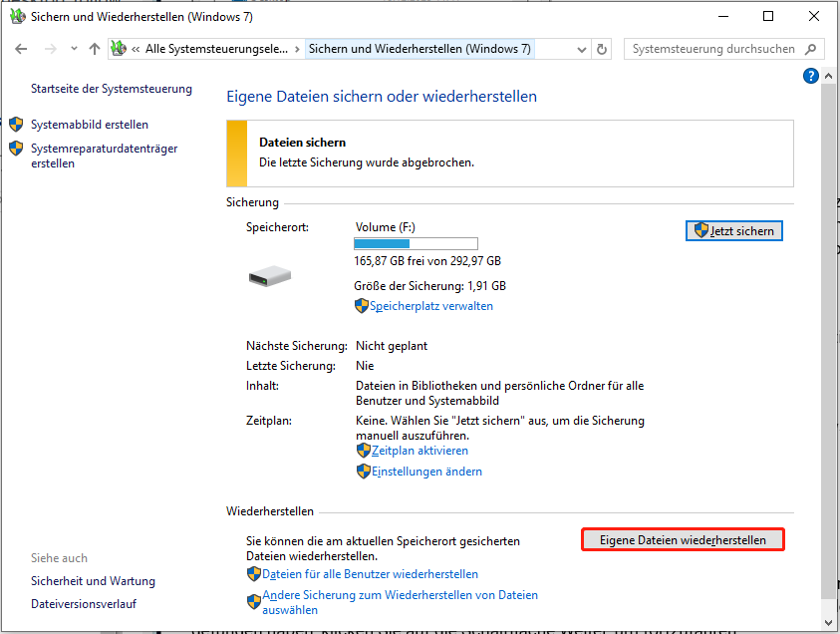This screenshot has width=840, height=634.
Task: Click heading 'Eigene Dateien sichern oder wiederherstellen'
Action: click(x=382, y=97)
